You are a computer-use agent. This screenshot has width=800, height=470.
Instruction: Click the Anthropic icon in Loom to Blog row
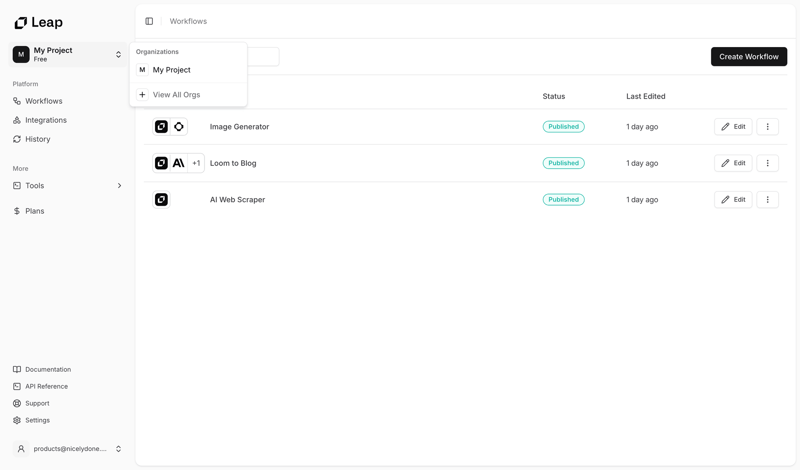pos(179,163)
